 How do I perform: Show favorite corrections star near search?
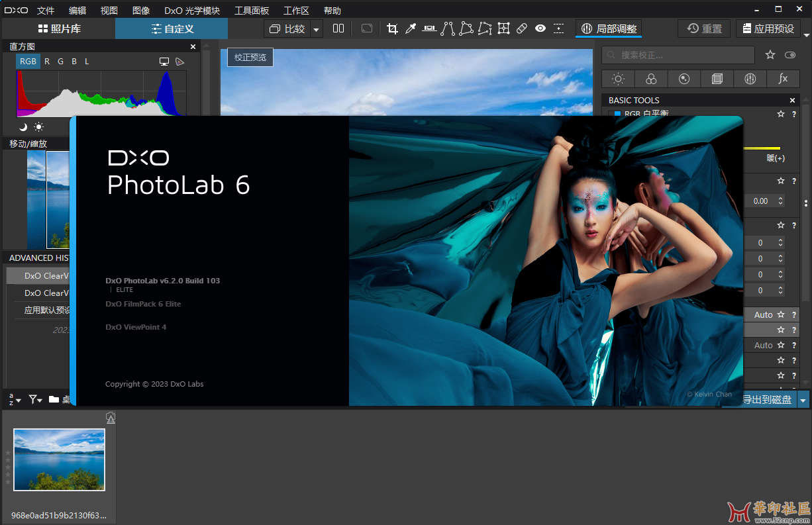(770, 55)
